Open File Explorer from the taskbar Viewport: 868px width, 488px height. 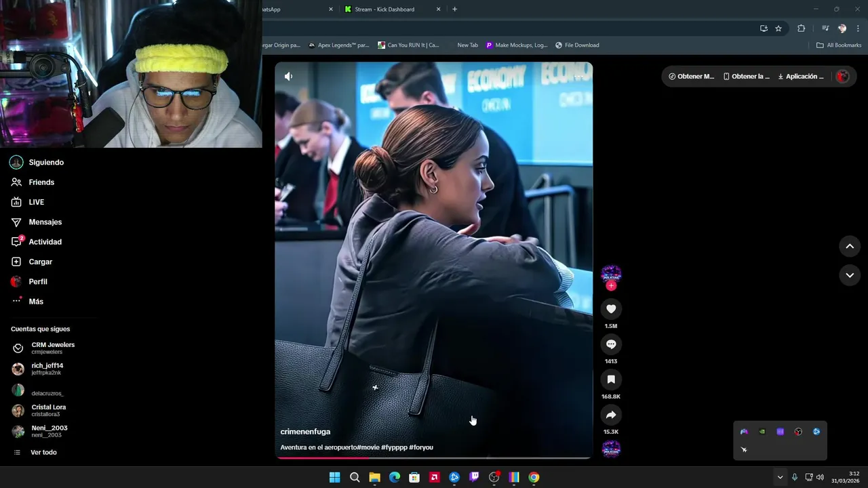point(374,477)
